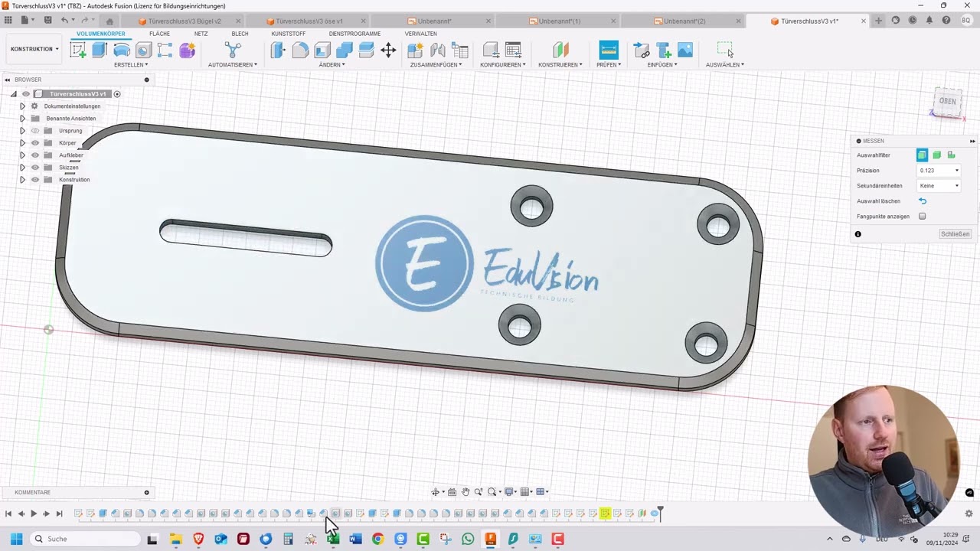Play the design timeline

(34, 514)
